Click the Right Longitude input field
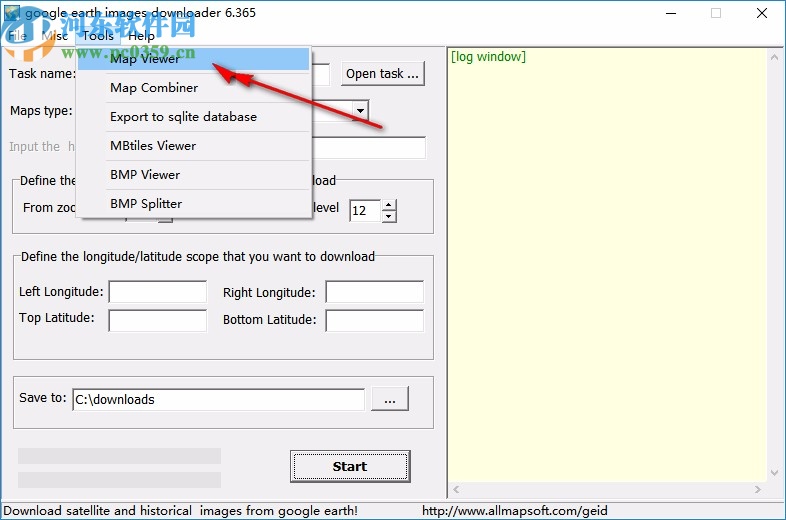The height and width of the screenshot is (520, 786). pyautogui.click(x=374, y=292)
